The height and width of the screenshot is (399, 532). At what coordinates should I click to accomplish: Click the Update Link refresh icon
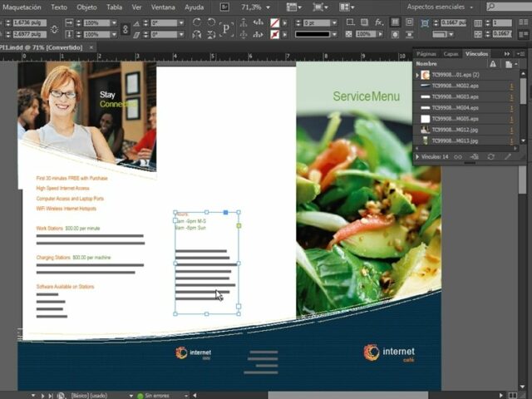click(491, 156)
